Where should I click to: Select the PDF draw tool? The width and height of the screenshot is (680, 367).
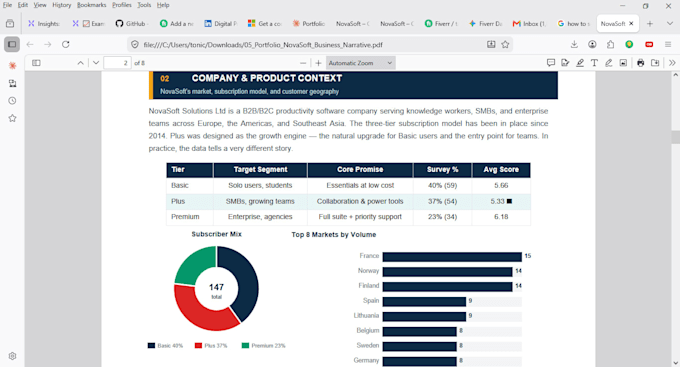point(608,63)
